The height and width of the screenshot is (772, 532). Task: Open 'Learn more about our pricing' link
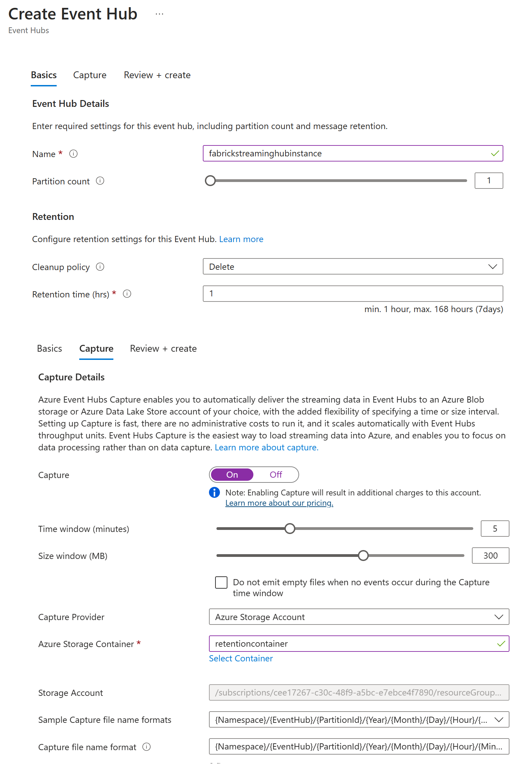pyautogui.click(x=279, y=503)
